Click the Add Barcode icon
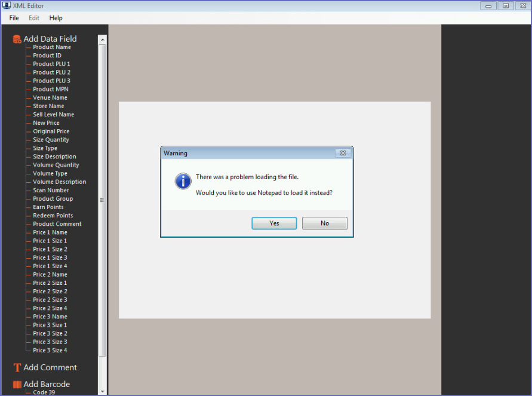Image resolution: width=532 pixels, height=396 pixels. pyautogui.click(x=17, y=385)
